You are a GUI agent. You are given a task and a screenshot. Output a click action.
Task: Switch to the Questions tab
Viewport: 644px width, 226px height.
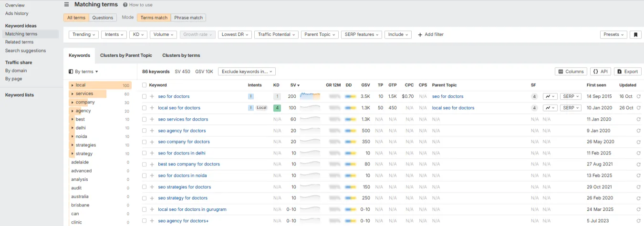(103, 18)
